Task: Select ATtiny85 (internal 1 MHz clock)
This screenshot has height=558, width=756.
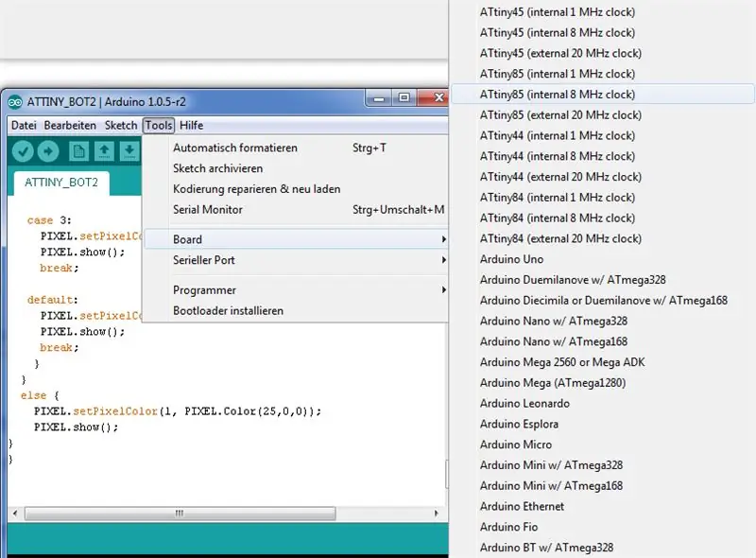Action: (603, 74)
